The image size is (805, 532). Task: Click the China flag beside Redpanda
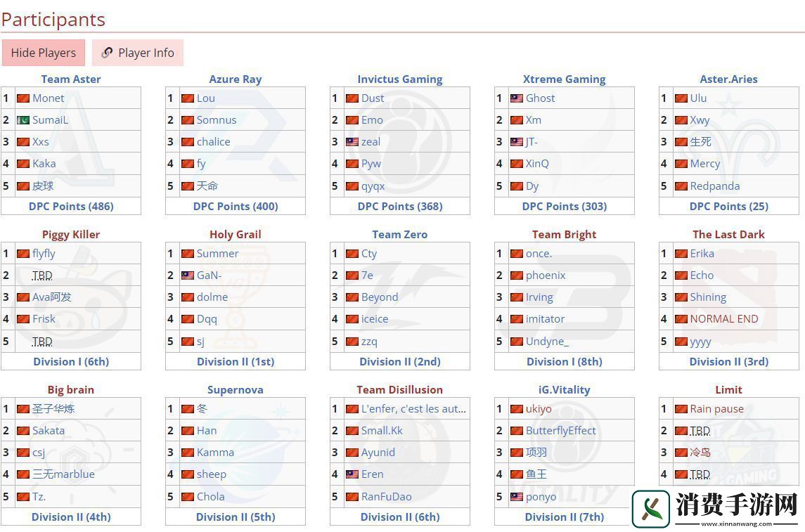coord(681,186)
